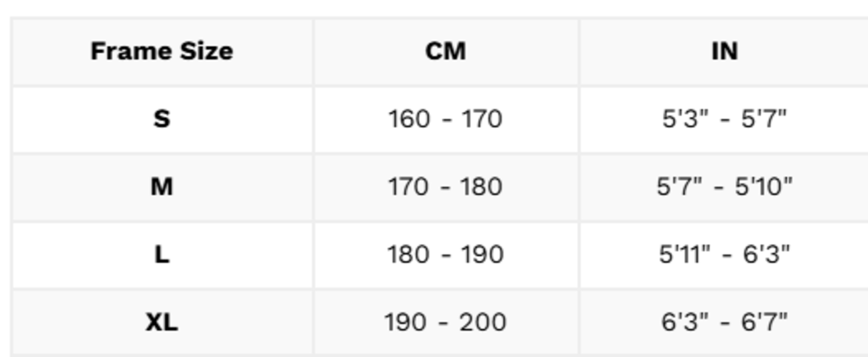Select the L frame size cell

(161, 254)
